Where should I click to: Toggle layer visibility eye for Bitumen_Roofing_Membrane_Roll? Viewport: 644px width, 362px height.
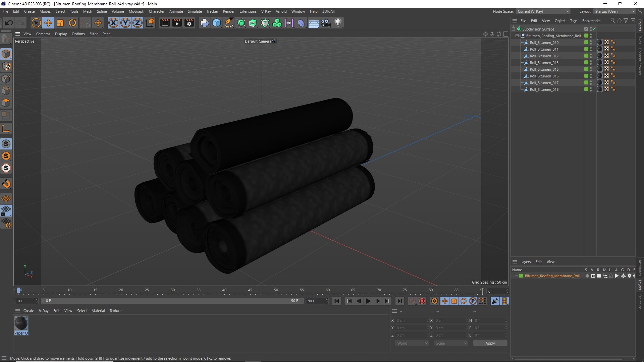click(593, 276)
